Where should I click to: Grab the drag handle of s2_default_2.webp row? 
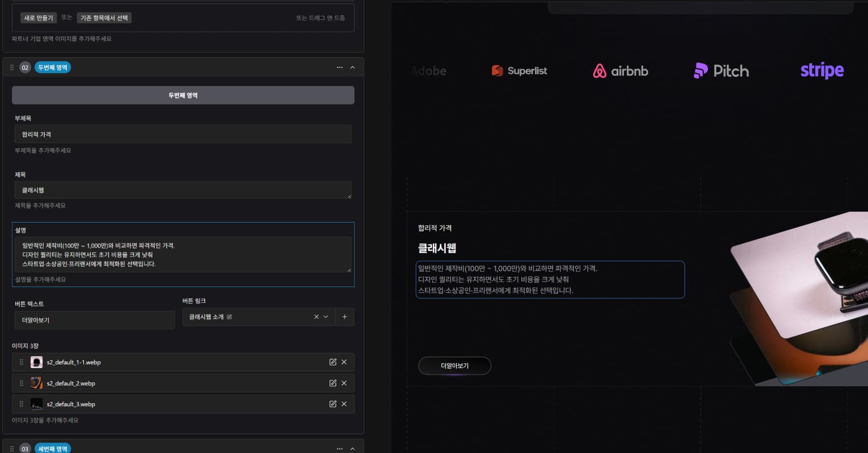click(x=22, y=383)
